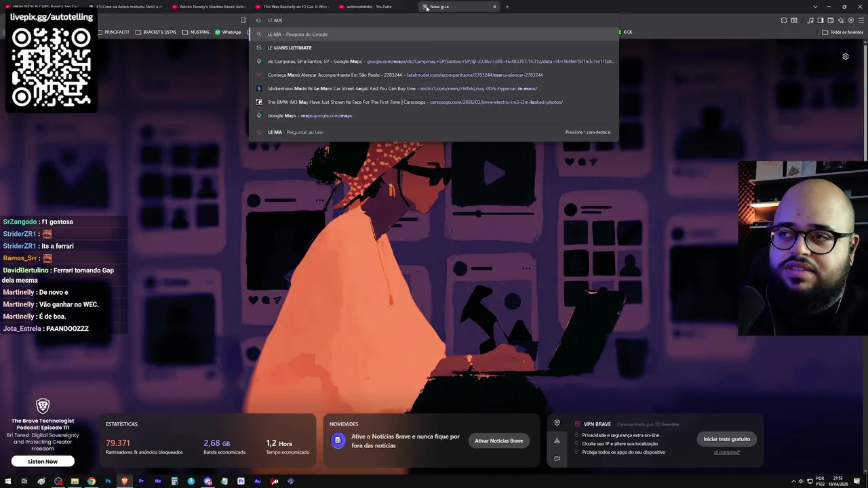Viewport: 868px width, 488px height.
Task: Click the POR PTB2 language indicator
Action: pyautogui.click(x=820, y=481)
